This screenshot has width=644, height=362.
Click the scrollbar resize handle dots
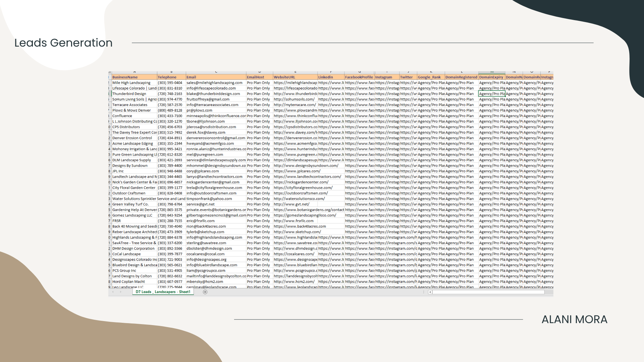pyautogui.click(x=424, y=292)
